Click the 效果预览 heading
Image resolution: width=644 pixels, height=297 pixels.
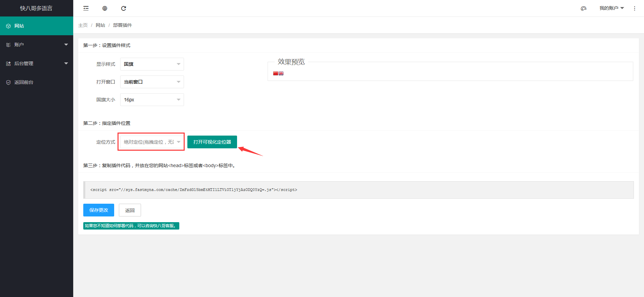coord(291,62)
